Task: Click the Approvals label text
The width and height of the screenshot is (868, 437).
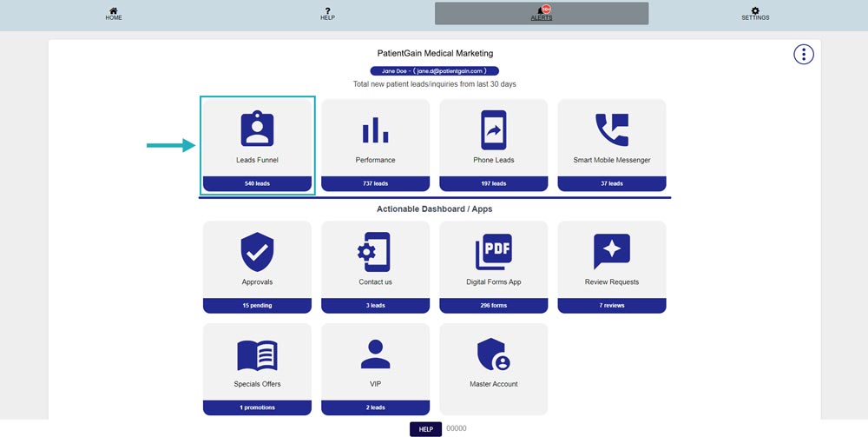Action: [257, 281]
